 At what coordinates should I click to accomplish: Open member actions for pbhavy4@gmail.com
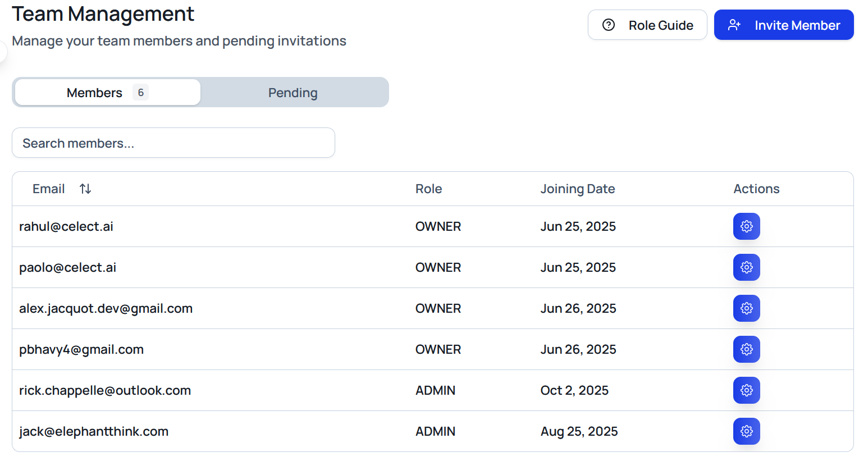tap(746, 349)
